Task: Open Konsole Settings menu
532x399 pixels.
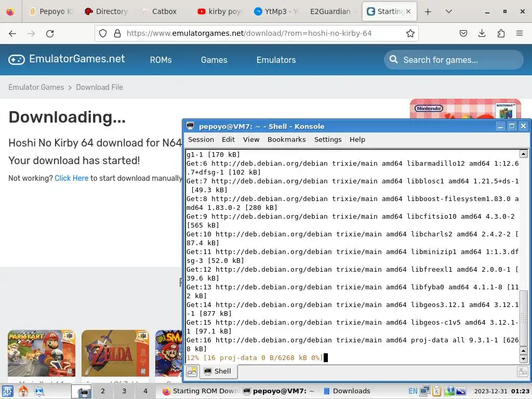Action: (x=327, y=139)
